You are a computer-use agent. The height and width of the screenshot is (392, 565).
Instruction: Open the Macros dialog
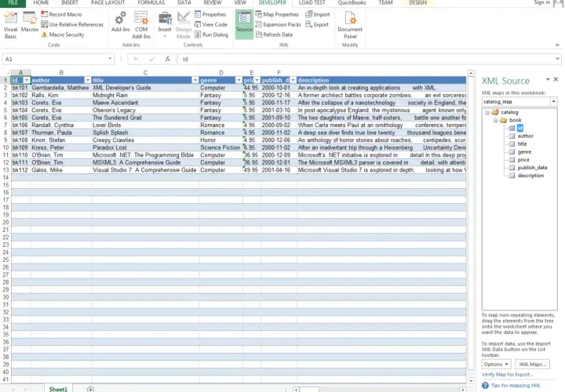[30, 22]
